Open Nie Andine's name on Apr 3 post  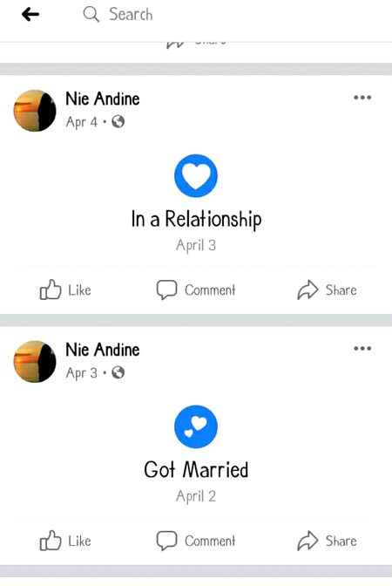pos(103,350)
